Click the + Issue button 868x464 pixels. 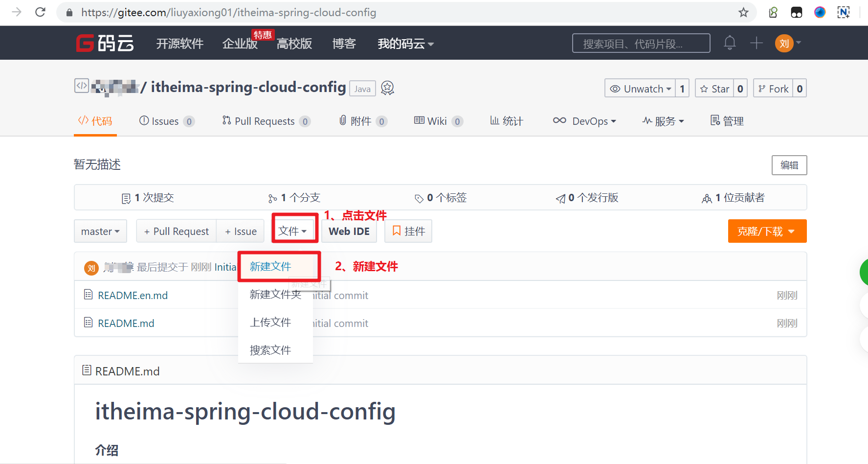tap(241, 231)
